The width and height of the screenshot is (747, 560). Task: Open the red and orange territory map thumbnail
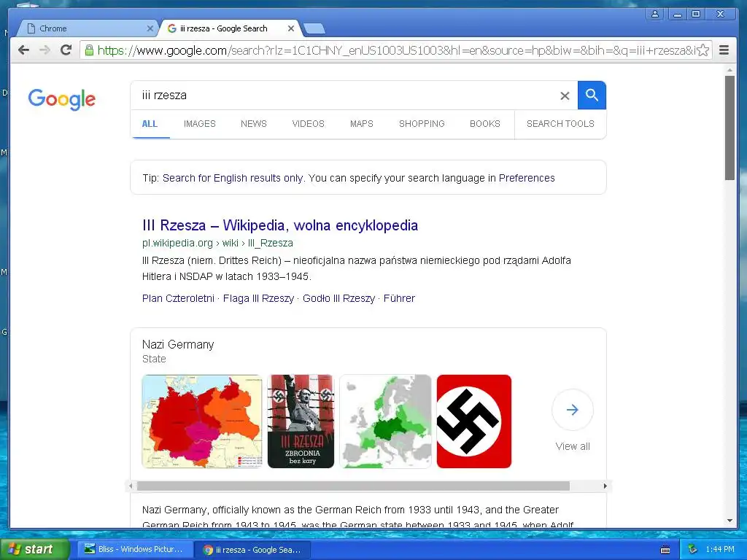(202, 421)
